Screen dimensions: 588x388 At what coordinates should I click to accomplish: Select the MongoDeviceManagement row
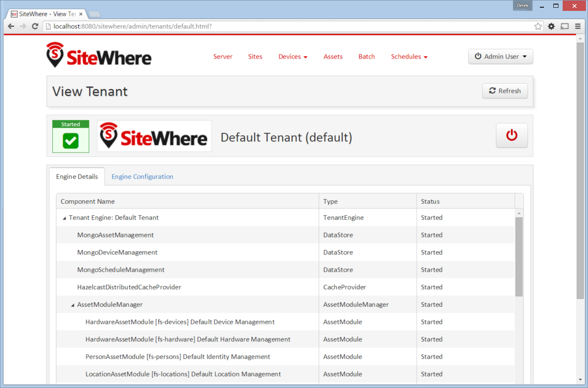(285, 252)
